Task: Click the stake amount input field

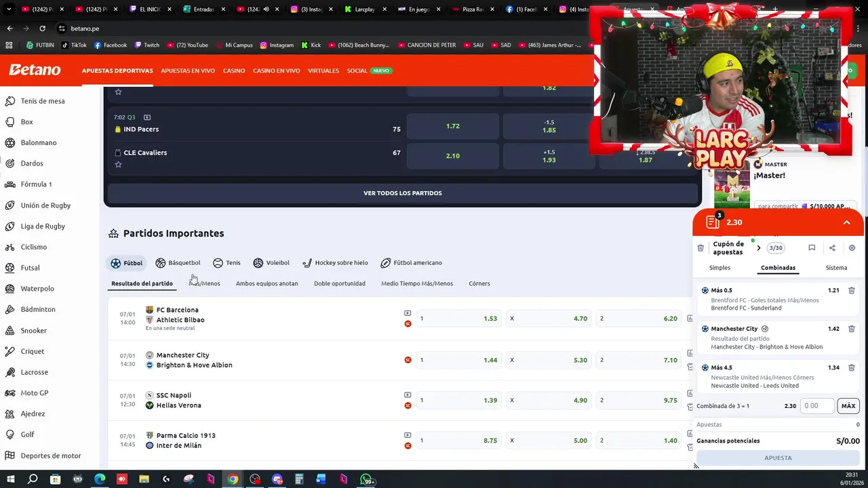Action: [817, 406]
